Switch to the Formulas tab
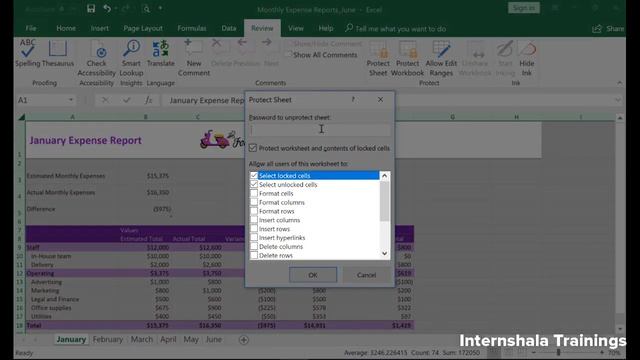 (191, 28)
